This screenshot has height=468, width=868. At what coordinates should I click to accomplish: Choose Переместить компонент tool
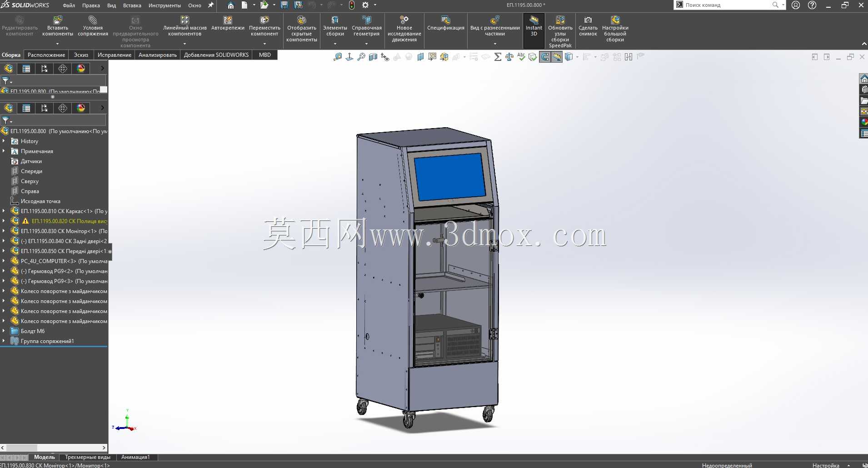point(264,26)
